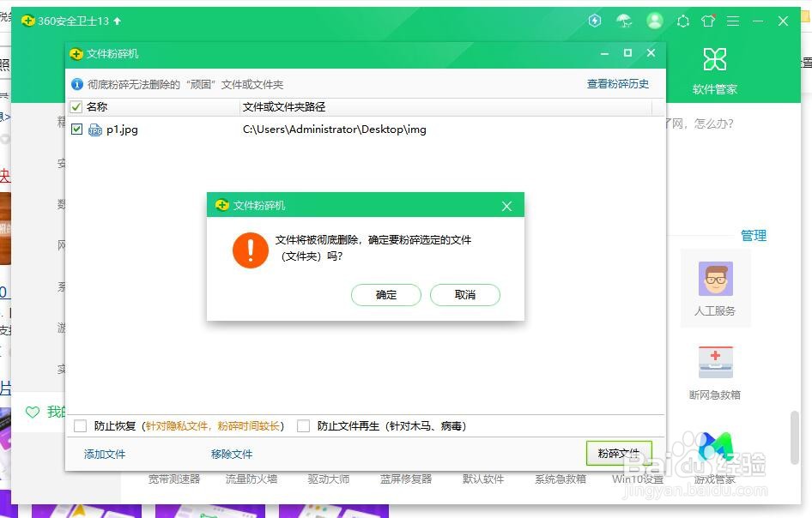Open the user account avatar icon
This screenshot has width=812, height=518.
click(655, 21)
